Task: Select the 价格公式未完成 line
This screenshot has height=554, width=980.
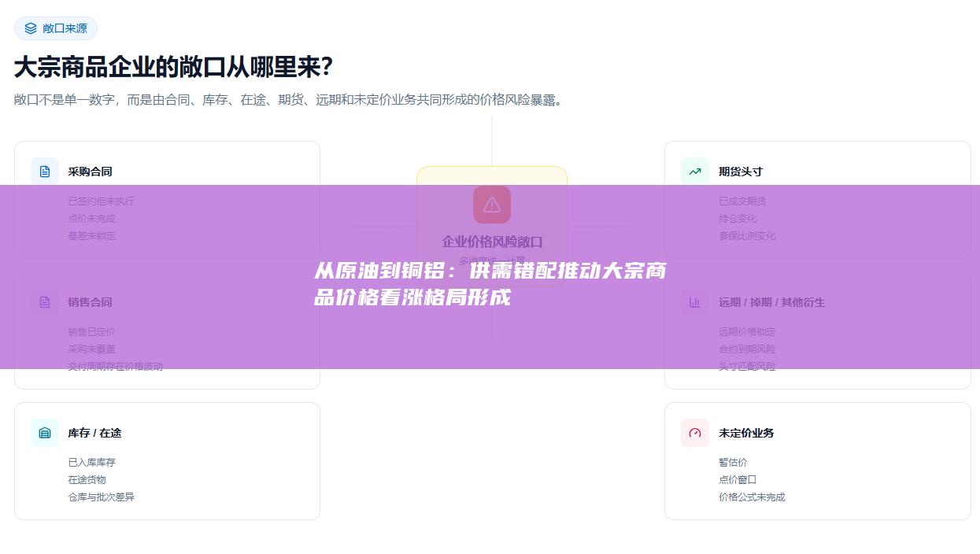Action: [x=752, y=497]
